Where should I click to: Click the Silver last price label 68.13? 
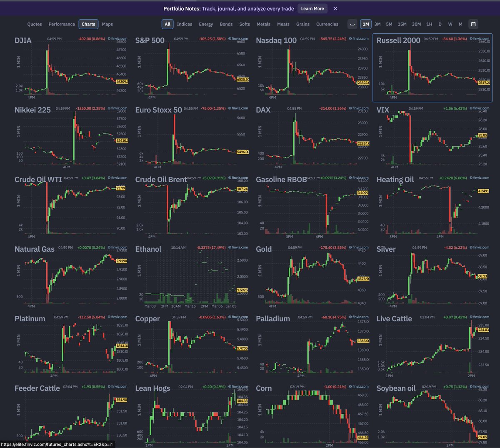(x=482, y=276)
